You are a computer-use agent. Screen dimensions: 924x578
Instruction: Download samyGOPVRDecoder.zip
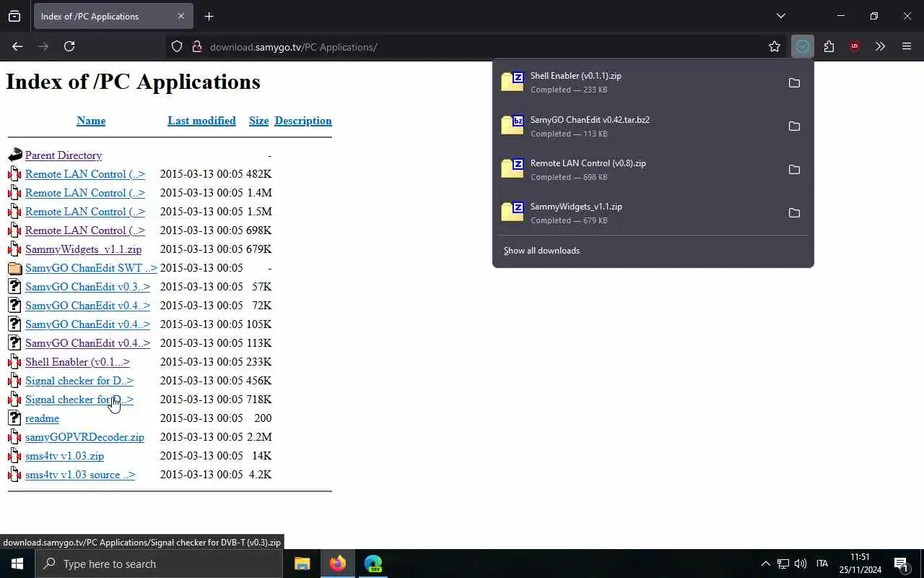tap(84, 437)
